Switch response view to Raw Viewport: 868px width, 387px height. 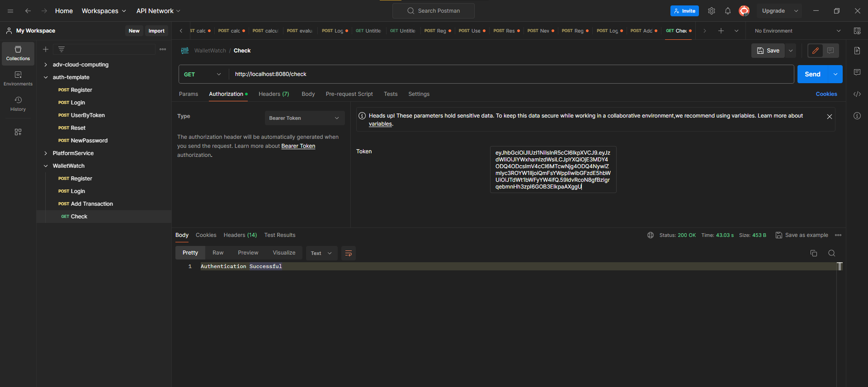(218, 253)
